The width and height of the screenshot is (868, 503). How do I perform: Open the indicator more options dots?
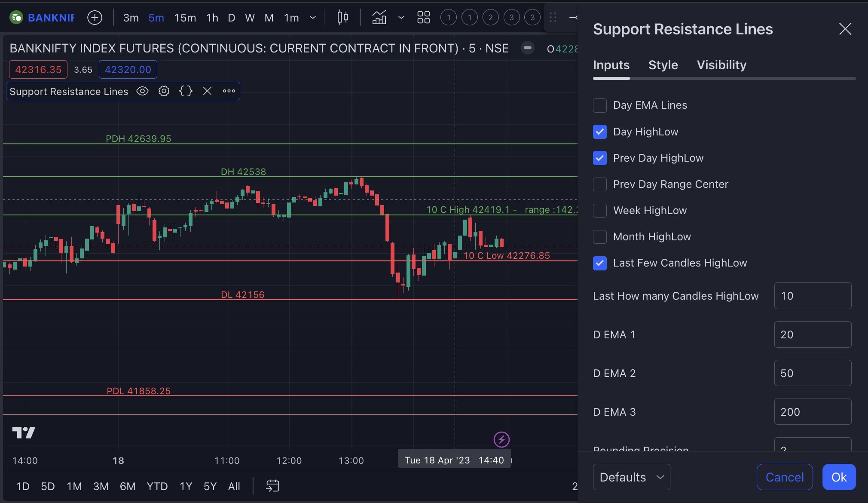pos(229,91)
